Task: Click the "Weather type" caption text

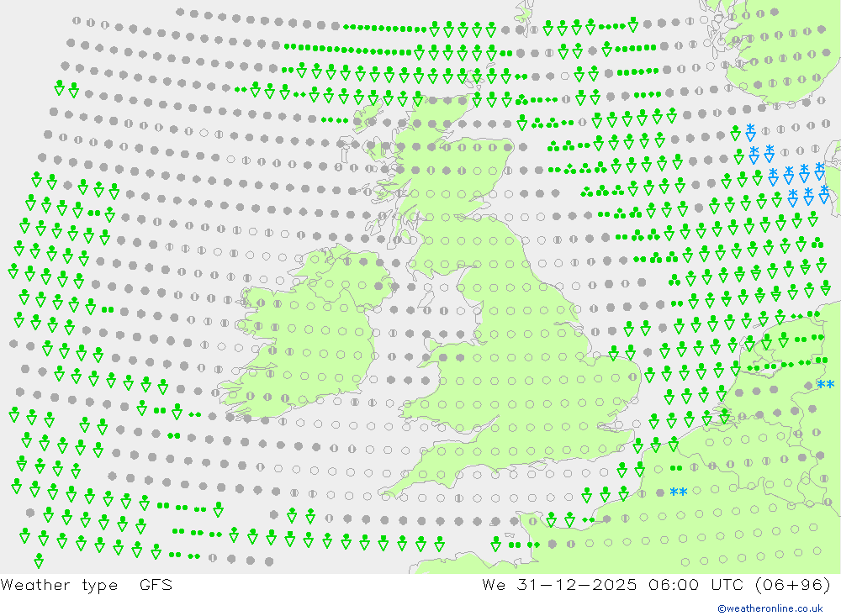Action: tap(59, 585)
